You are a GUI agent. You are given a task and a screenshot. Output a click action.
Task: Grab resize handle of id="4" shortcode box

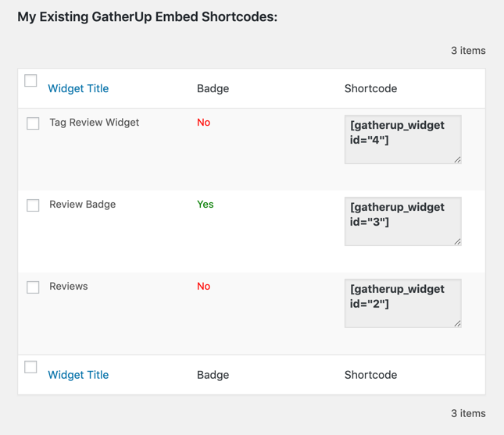click(x=457, y=159)
